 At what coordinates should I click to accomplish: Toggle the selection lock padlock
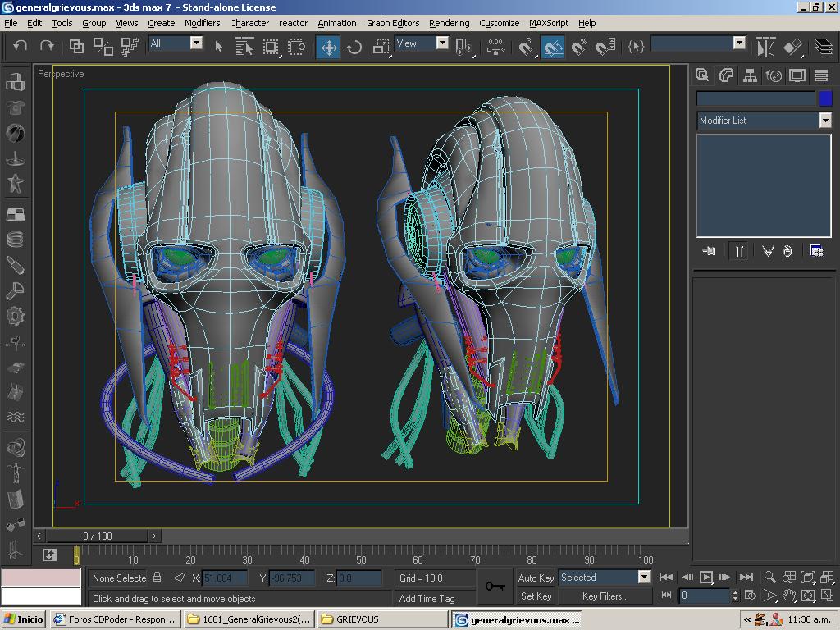pos(157,577)
